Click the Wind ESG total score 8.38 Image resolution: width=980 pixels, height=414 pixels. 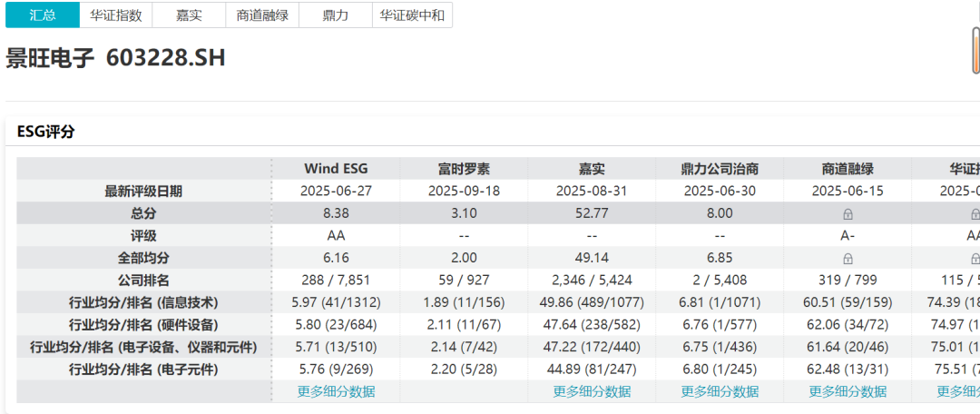337,214
